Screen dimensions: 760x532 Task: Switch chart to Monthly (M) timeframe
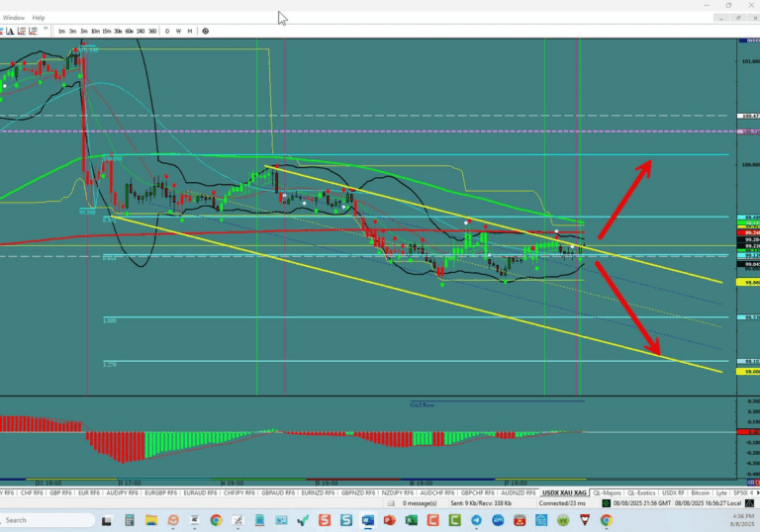pos(190,31)
